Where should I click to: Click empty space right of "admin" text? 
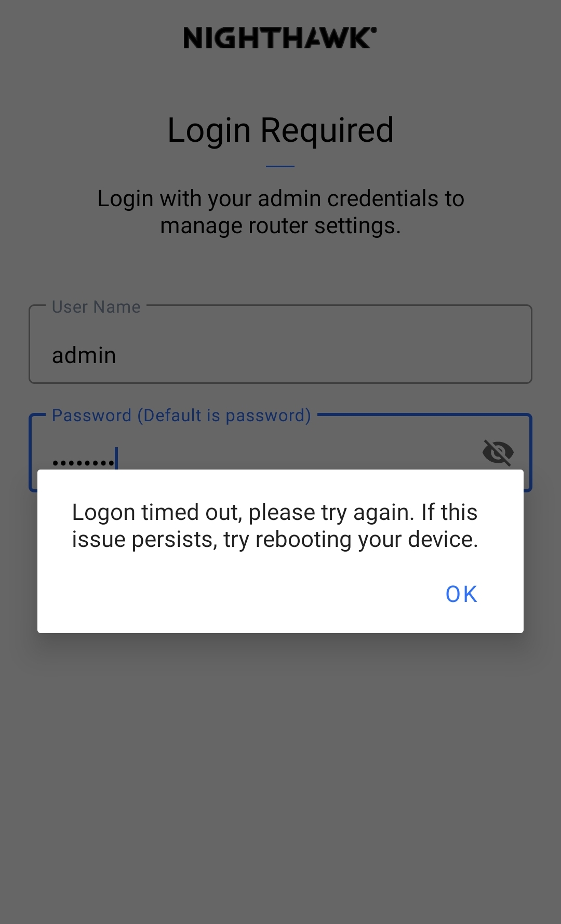click(322, 356)
